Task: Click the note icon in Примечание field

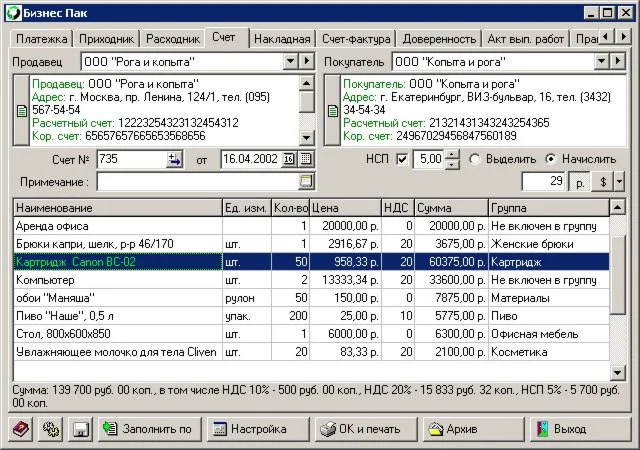Action: tap(306, 181)
